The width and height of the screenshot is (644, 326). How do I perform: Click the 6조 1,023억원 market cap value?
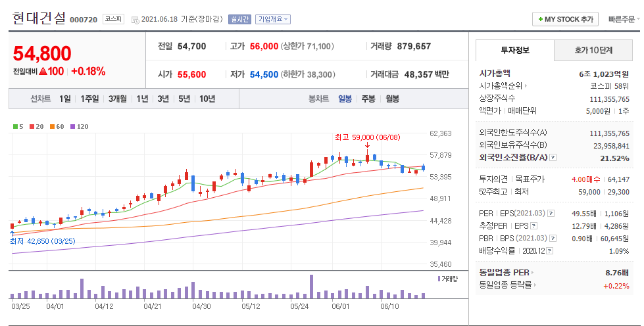point(604,74)
